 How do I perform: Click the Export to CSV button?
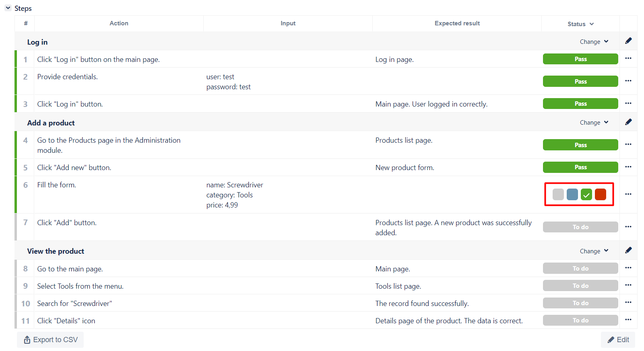[50, 340]
